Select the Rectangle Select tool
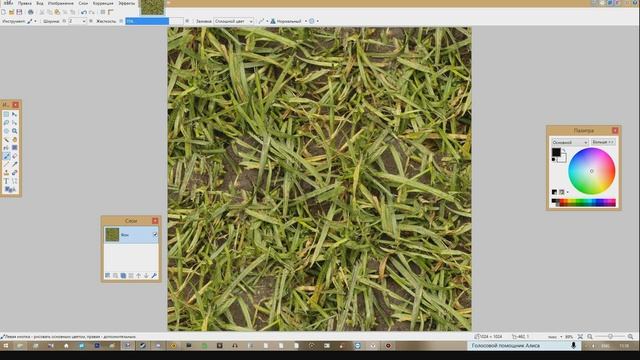Screen dimensions: 640x360 click(x=6, y=114)
